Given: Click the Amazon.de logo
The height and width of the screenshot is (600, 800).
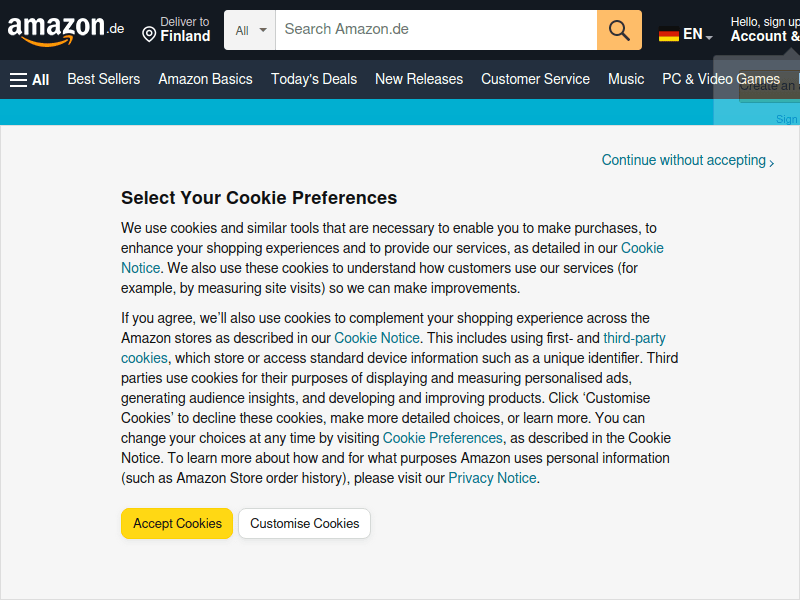Looking at the screenshot, I should 65,30.
